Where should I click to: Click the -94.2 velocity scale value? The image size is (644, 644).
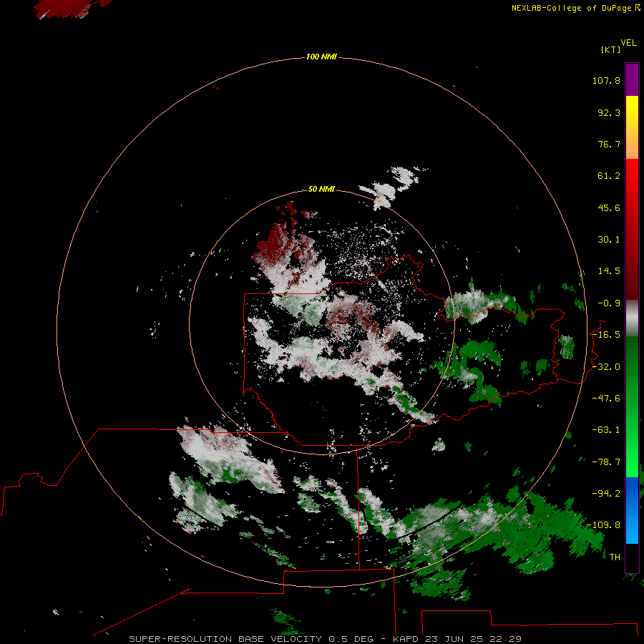click(x=606, y=493)
